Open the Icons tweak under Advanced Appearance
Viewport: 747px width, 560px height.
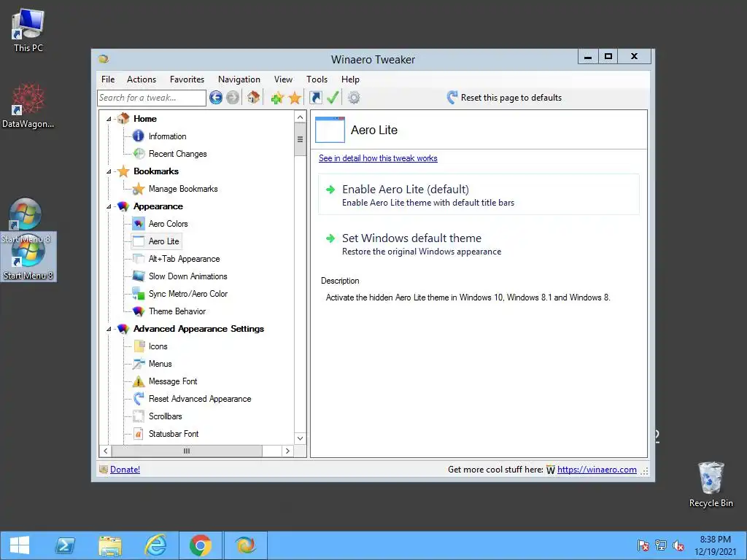pyautogui.click(x=158, y=346)
